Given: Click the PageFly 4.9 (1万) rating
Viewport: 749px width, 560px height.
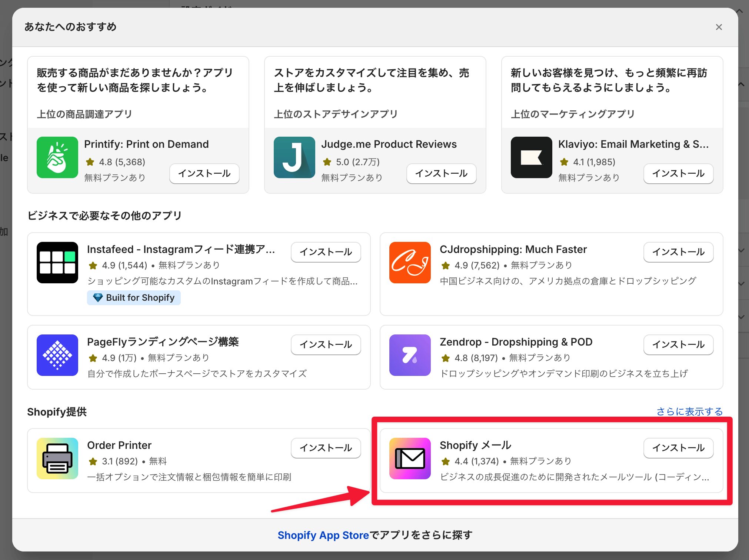Looking at the screenshot, I should coord(113,358).
